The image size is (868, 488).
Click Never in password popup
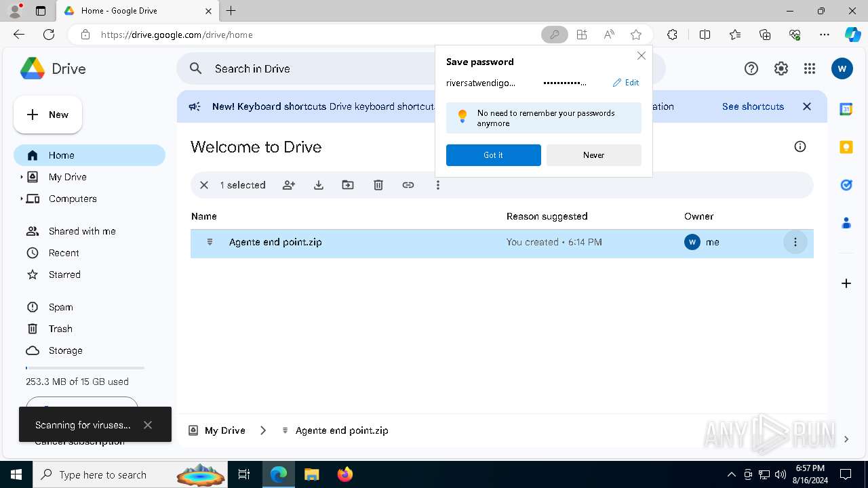pos(594,155)
